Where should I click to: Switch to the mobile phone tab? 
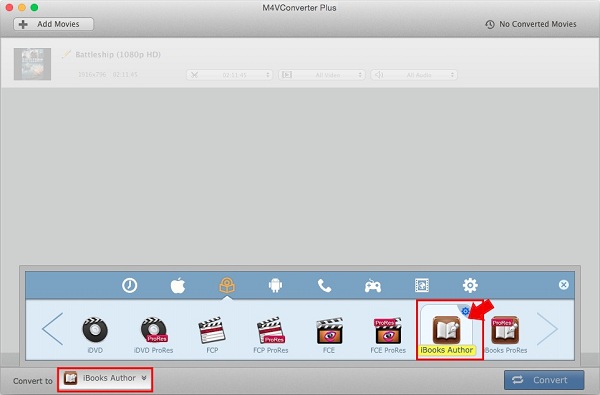pos(324,286)
